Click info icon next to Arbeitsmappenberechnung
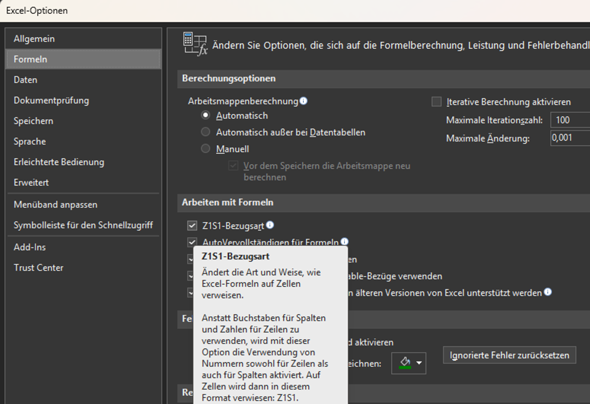This screenshot has height=404, width=590. [x=303, y=101]
